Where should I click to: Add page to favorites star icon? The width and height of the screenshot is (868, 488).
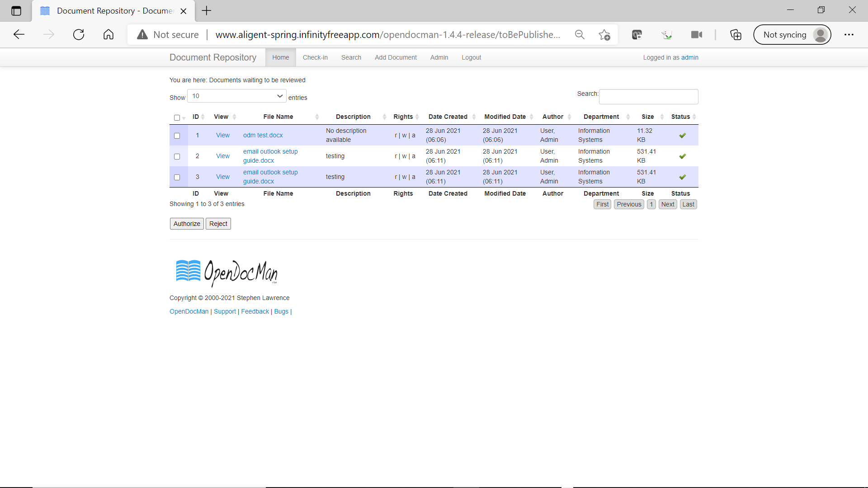604,35
